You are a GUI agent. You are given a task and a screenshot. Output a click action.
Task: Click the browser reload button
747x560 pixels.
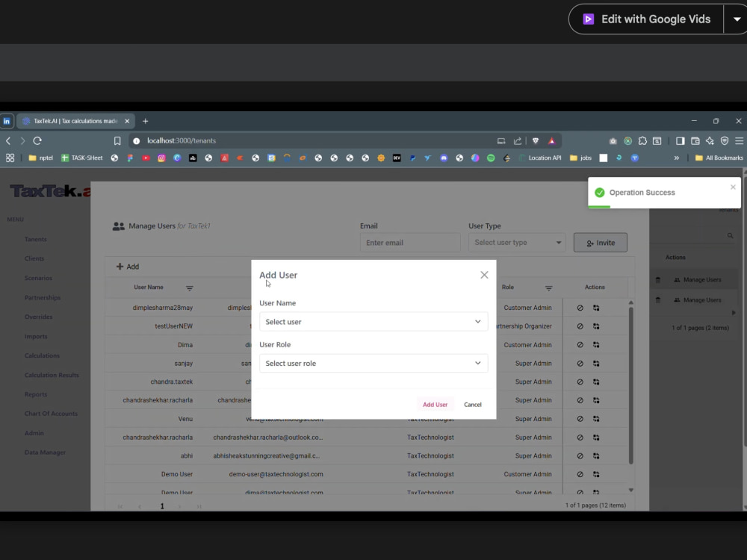tap(37, 140)
